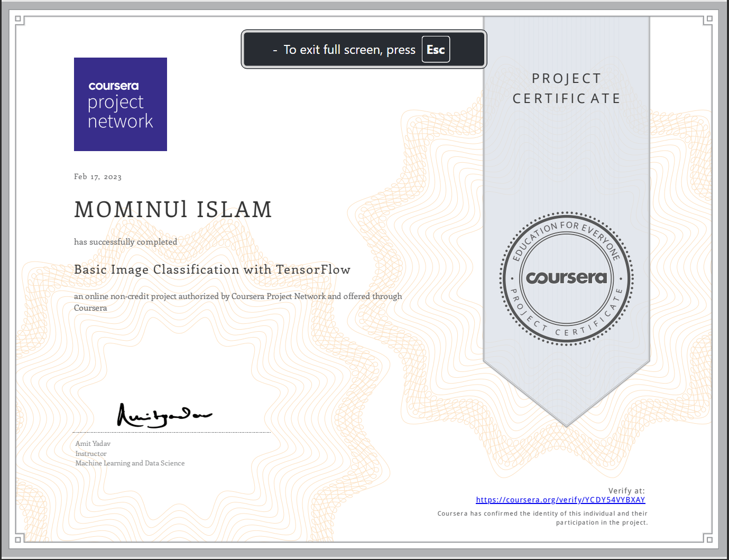Click the bottom-left corner square ornament
Image resolution: width=729 pixels, height=560 pixels.
pos(19,539)
